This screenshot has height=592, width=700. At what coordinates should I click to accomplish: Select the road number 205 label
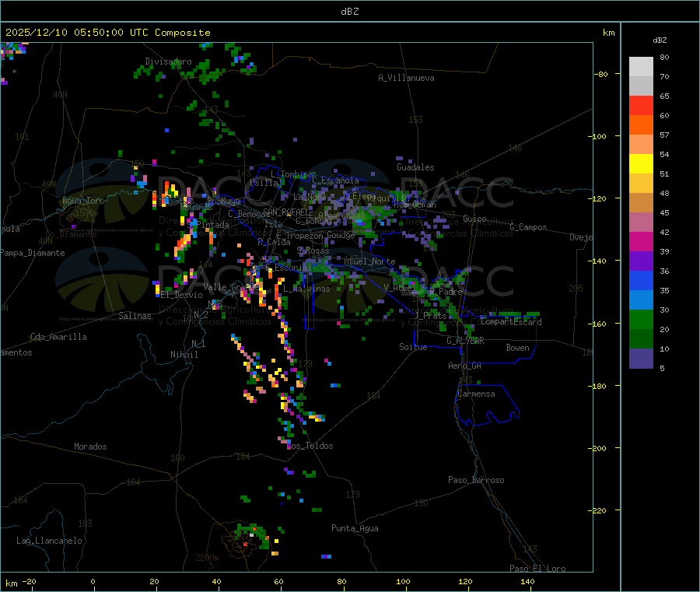click(576, 289)
